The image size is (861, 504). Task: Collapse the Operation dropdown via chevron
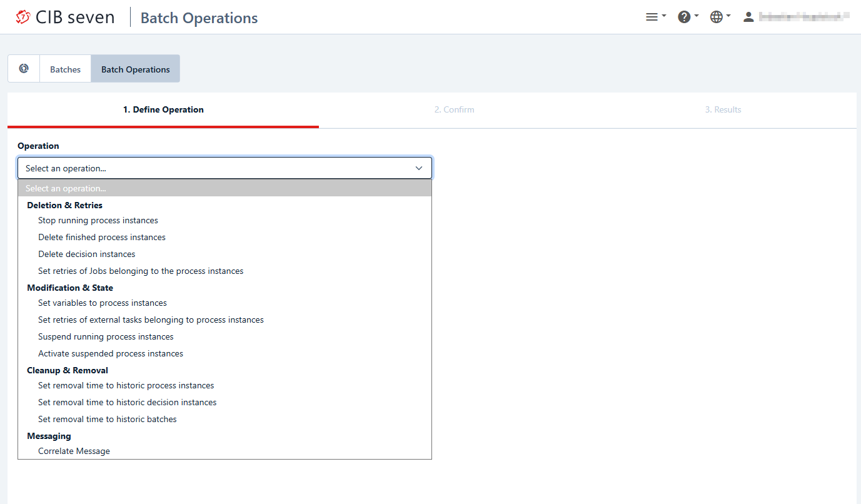tap(419, 168)
